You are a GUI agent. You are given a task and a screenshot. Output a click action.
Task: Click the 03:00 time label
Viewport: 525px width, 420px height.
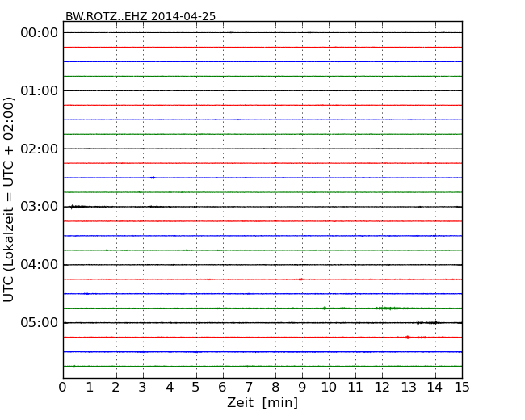pyautogui.click(x=40, y=207)
